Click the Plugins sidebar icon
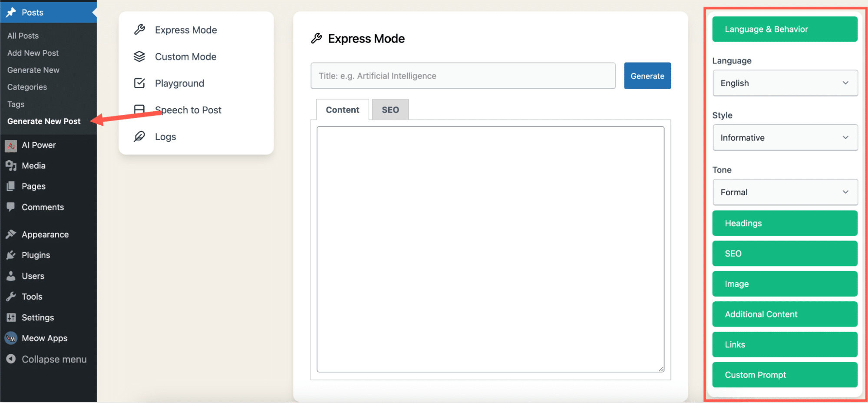This screenshot has width=868, height=403. [11, 255]
